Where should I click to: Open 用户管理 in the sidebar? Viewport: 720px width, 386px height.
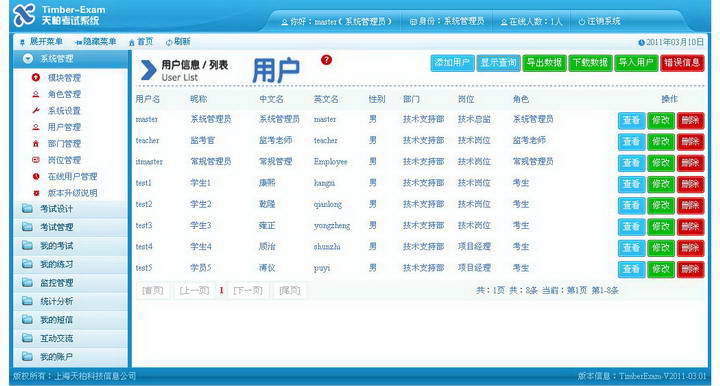(64, 127)
